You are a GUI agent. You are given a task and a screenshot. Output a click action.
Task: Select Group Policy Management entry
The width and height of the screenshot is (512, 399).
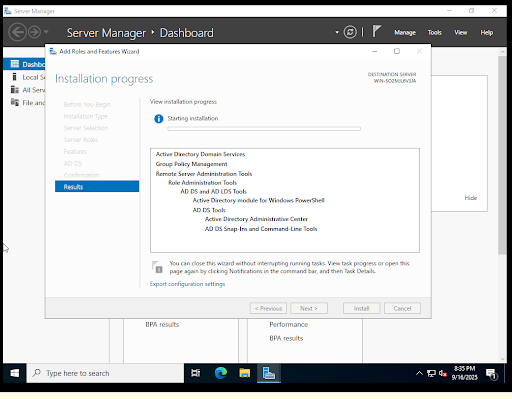point(191,164)
